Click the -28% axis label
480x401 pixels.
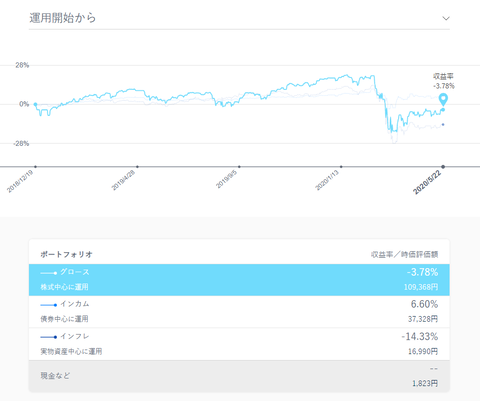click(x=21, y=144)
